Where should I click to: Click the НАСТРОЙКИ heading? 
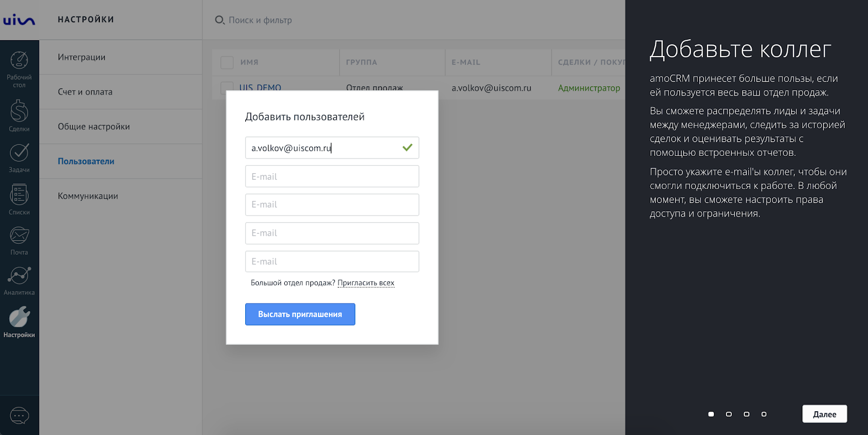click(86, 20)
